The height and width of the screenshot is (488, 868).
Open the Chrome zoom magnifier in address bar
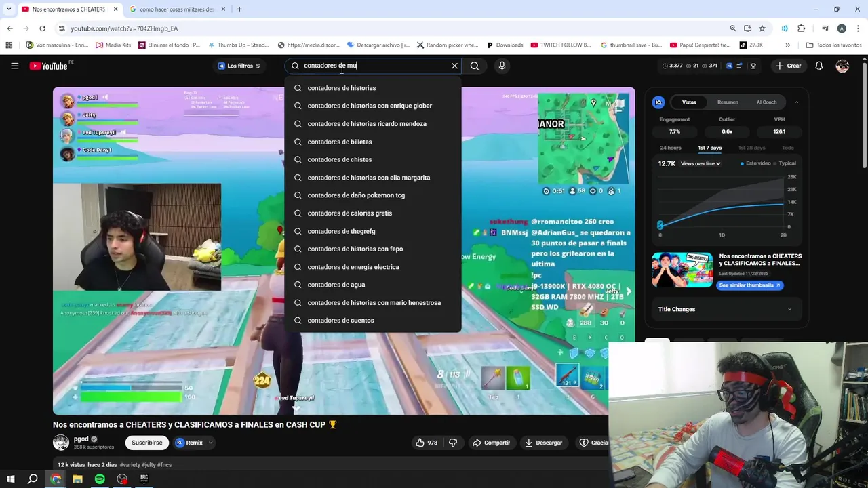[x=732, y=28]
